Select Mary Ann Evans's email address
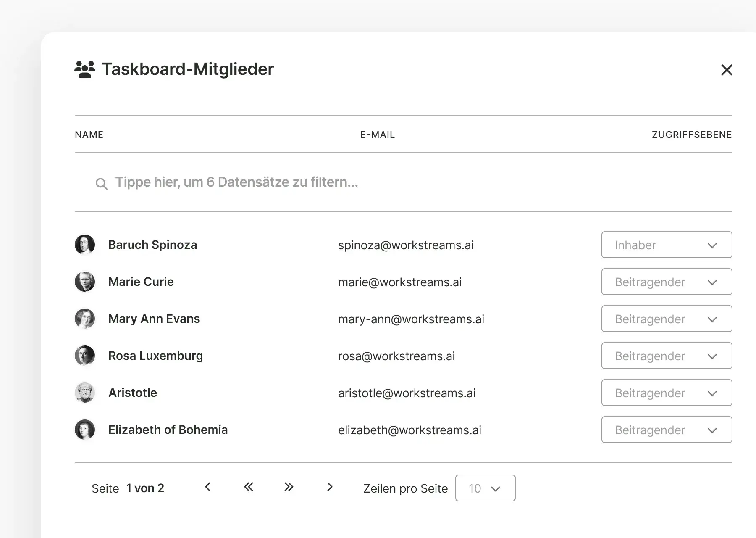 pyautogui.click(x=411, y=319)
